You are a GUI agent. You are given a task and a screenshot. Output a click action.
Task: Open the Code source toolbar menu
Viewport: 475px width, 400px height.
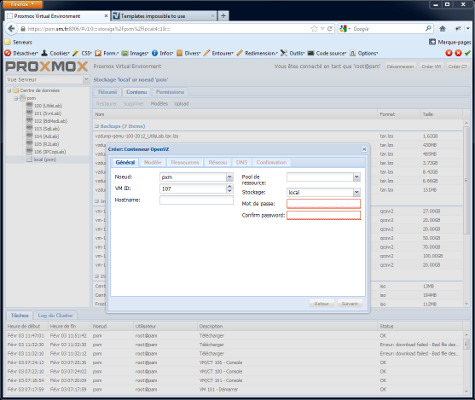327,53
